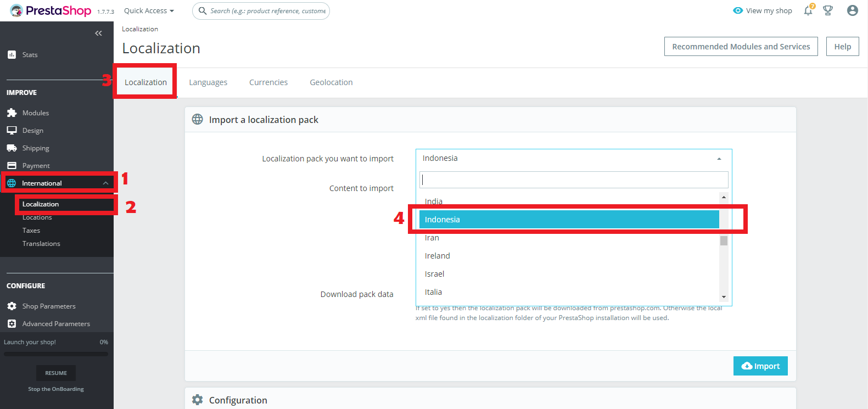Click the Advanced Parameters icon
This screenshot has height=409, width=868.
pos(12,323)
